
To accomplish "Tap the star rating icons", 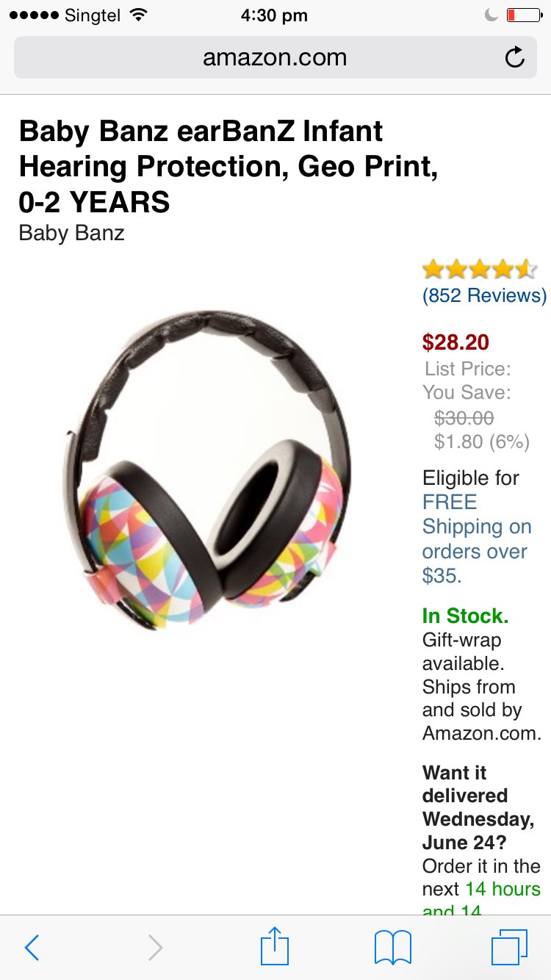I will (x=480, y=270).
